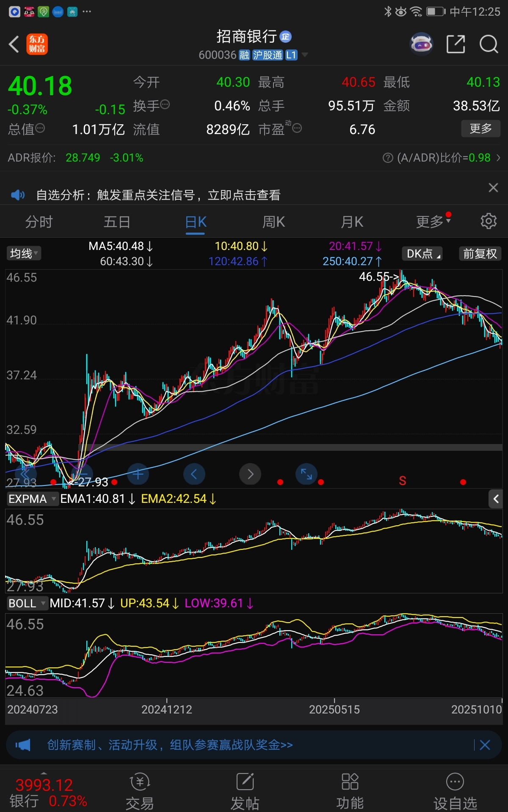Open 创新赛制 promo link
The height and width of the screenshot is (812, 508).
point(170,745)
